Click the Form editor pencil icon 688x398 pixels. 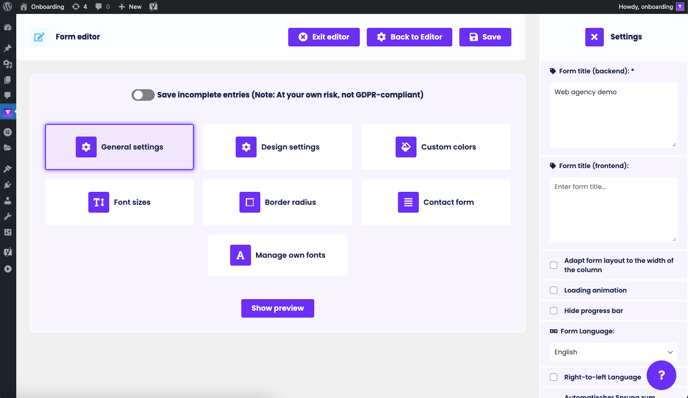tap(39, 37)
